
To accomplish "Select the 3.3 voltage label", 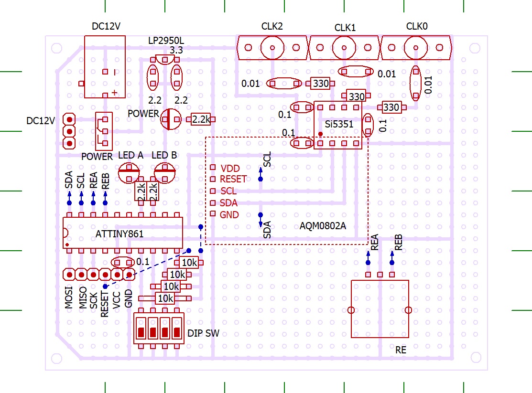I will (x=176, y=50).
